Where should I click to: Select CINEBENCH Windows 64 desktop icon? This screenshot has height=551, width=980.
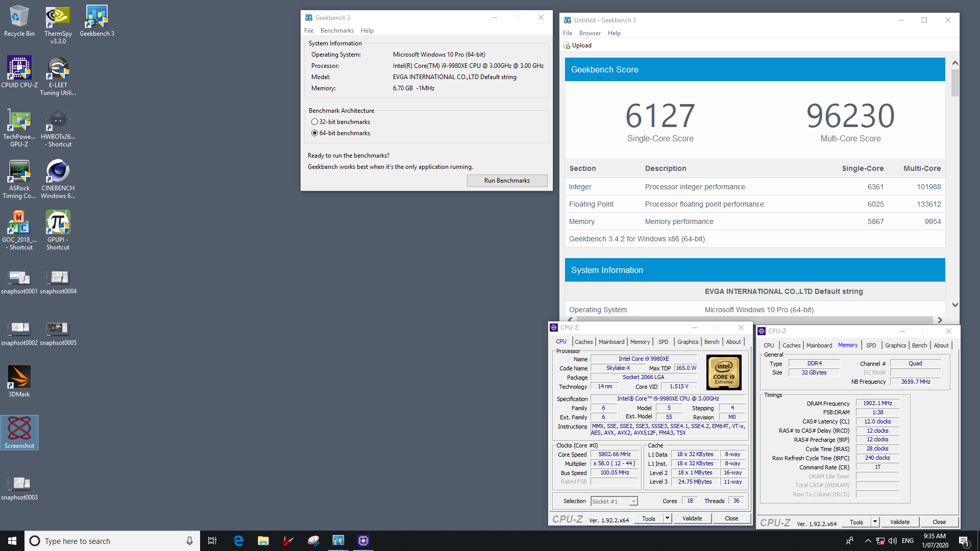click(x=58, y=179)
